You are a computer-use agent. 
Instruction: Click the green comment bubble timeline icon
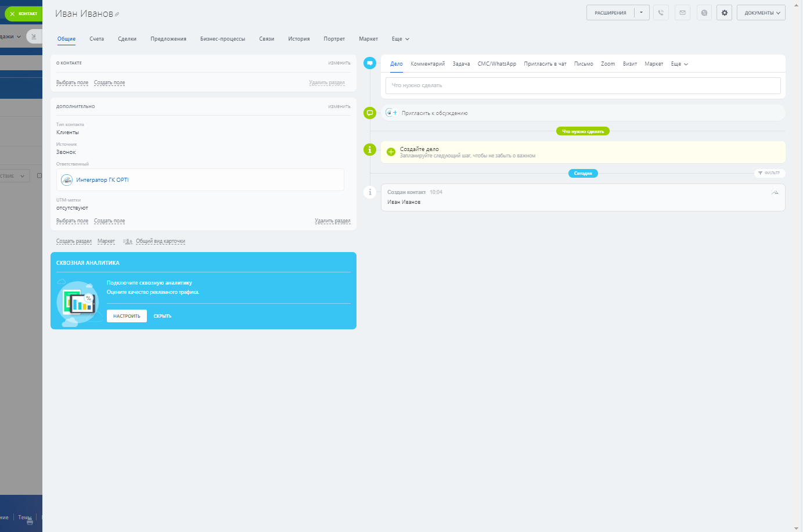coord(370,113)
